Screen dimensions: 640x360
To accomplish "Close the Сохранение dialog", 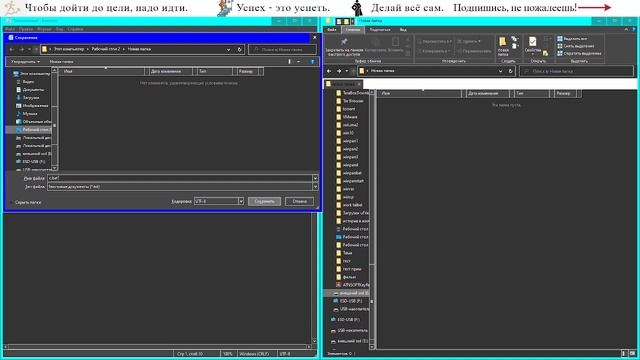I will [x=314, y=38].
